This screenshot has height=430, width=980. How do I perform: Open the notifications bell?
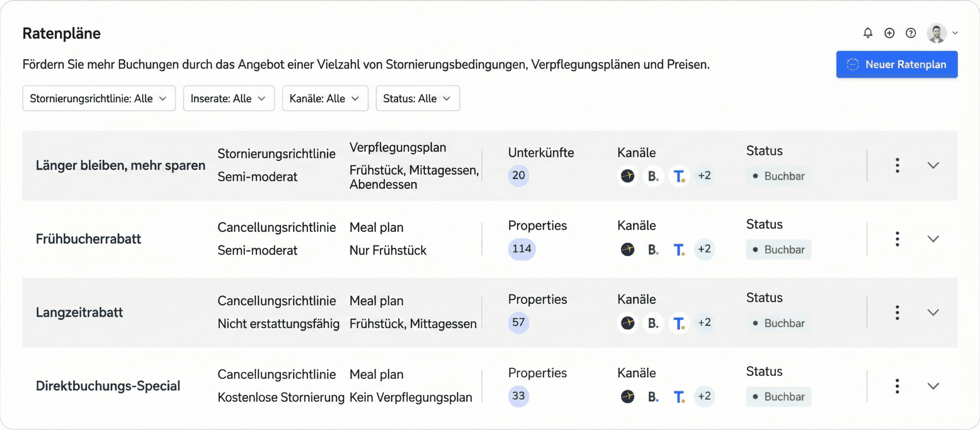(868, 33)
